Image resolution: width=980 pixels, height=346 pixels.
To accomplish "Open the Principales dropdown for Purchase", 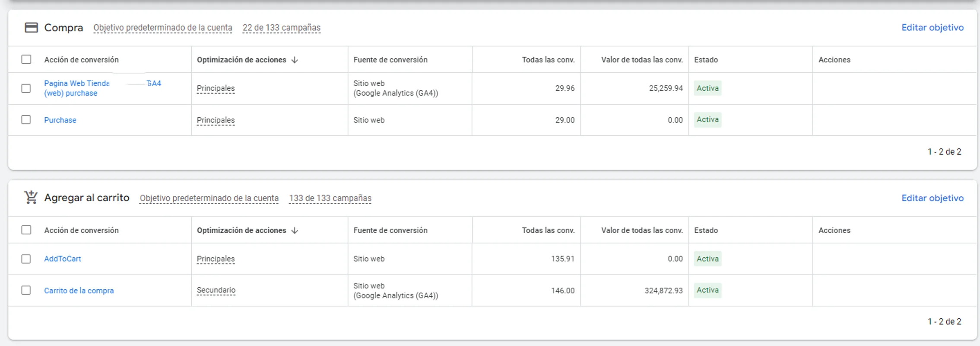I will [x=215, y=120].
